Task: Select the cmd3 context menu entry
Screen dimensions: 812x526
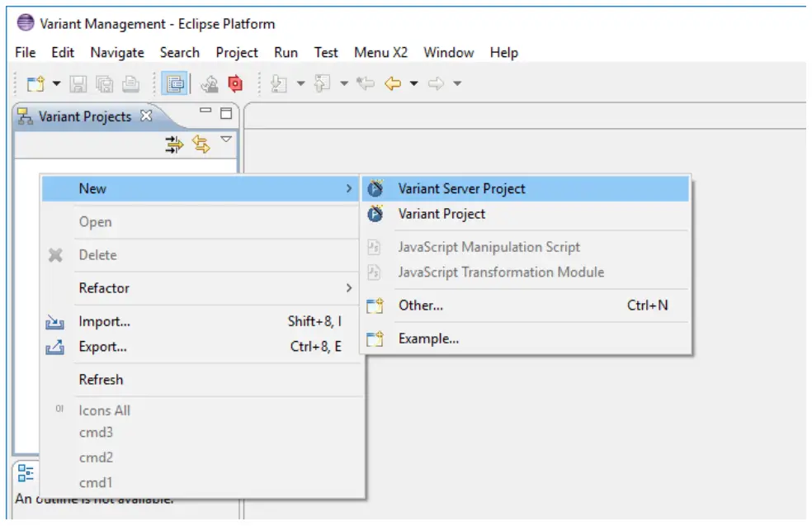Action: [x=92, y=433]
